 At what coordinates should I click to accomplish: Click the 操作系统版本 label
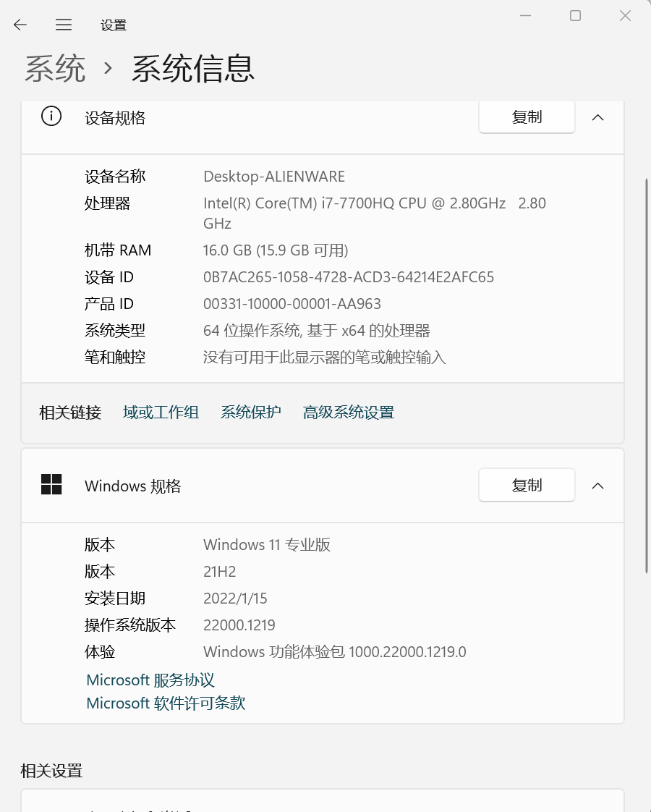130,625
